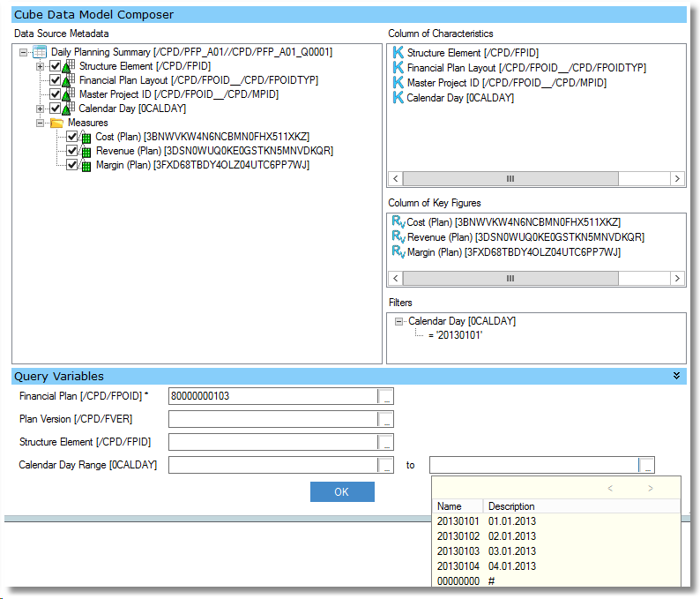This screenshot has width=700, height=599.
Task: Expand the Calendar Day tree node
Action: [41, 109]
